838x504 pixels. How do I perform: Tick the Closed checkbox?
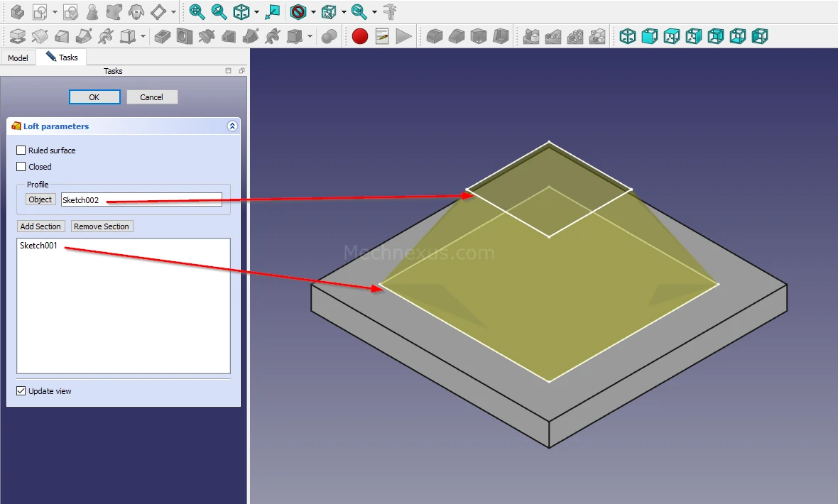coord(21,167)
